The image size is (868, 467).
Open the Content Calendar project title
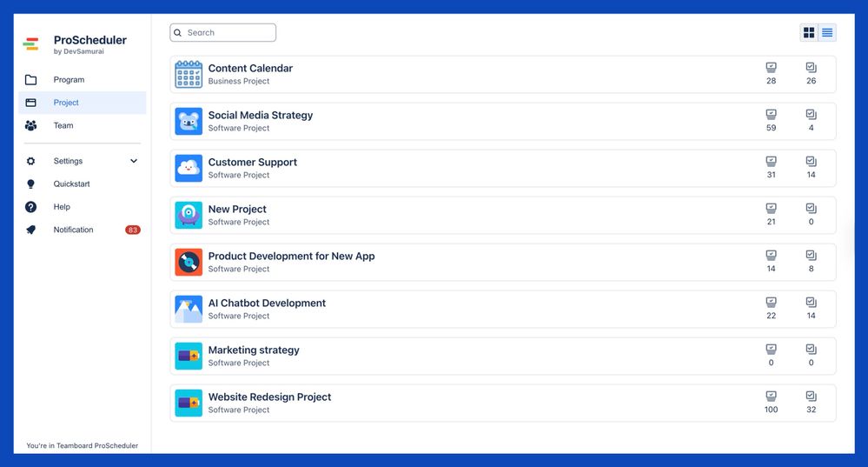[250, 68]
